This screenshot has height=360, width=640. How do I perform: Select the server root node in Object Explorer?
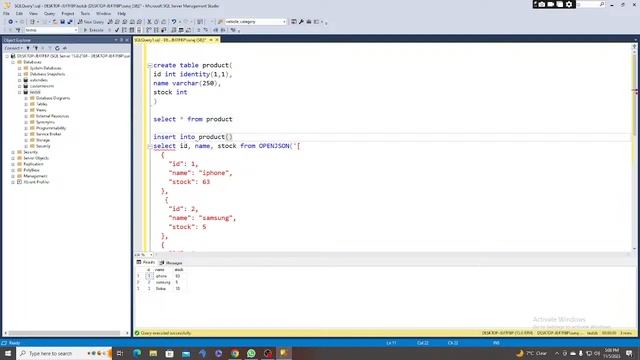(73, 56)
